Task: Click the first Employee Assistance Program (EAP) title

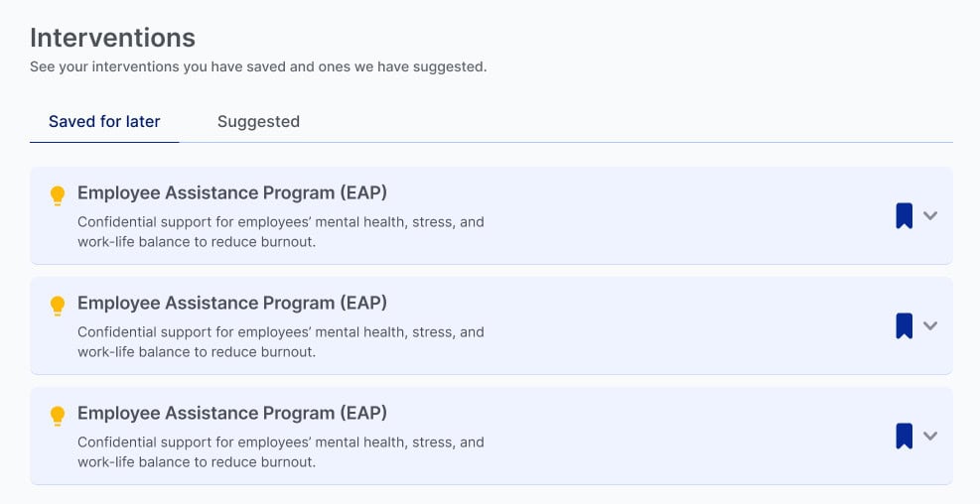Action: (232, 192)
